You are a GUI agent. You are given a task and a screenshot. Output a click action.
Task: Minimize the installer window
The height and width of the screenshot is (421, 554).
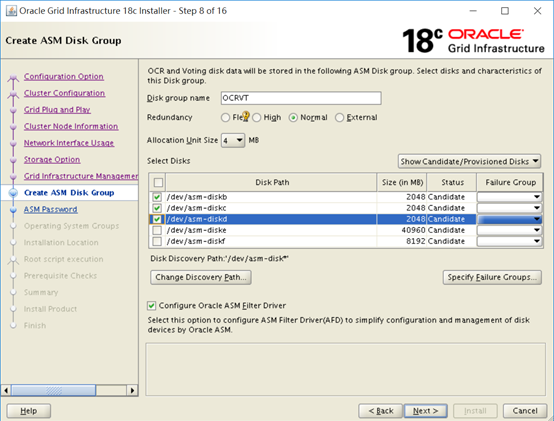473,11
